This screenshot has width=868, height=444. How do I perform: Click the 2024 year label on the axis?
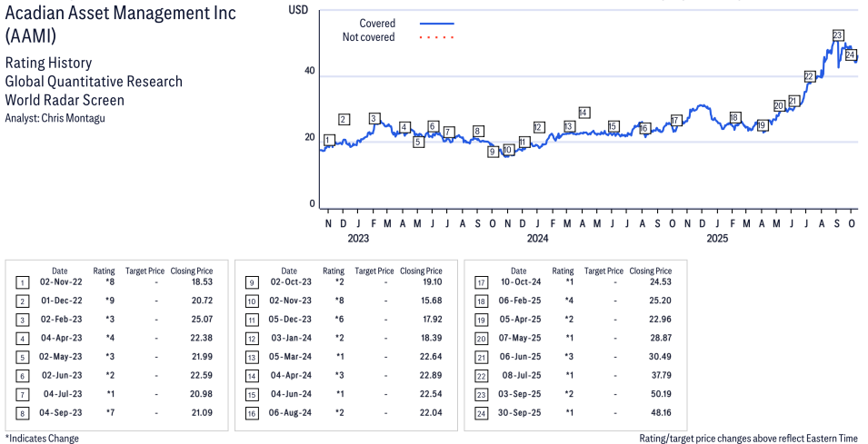(x=537, y=239)
